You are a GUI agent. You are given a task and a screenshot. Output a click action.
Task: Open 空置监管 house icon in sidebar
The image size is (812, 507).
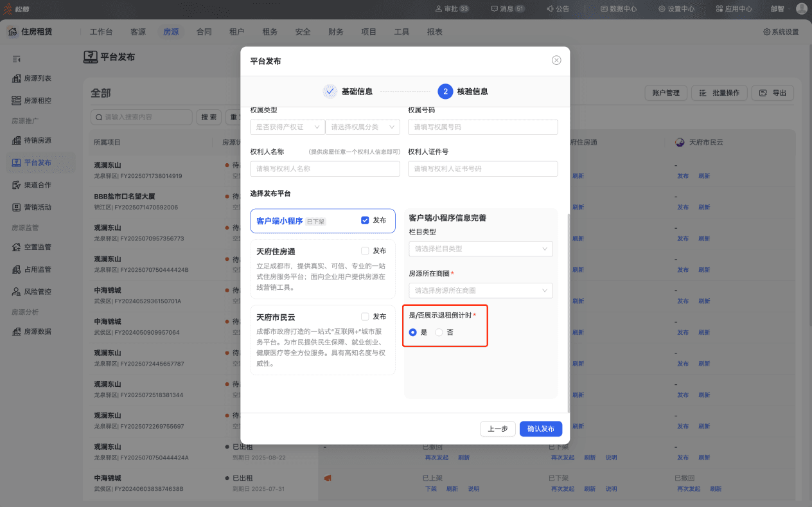(x=17, y=247)
